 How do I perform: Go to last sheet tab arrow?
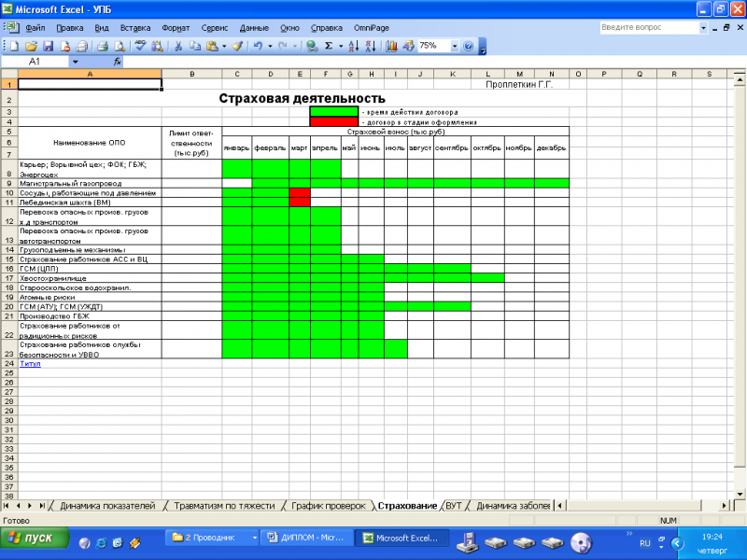pyautogui.click(x=42, y=506)
